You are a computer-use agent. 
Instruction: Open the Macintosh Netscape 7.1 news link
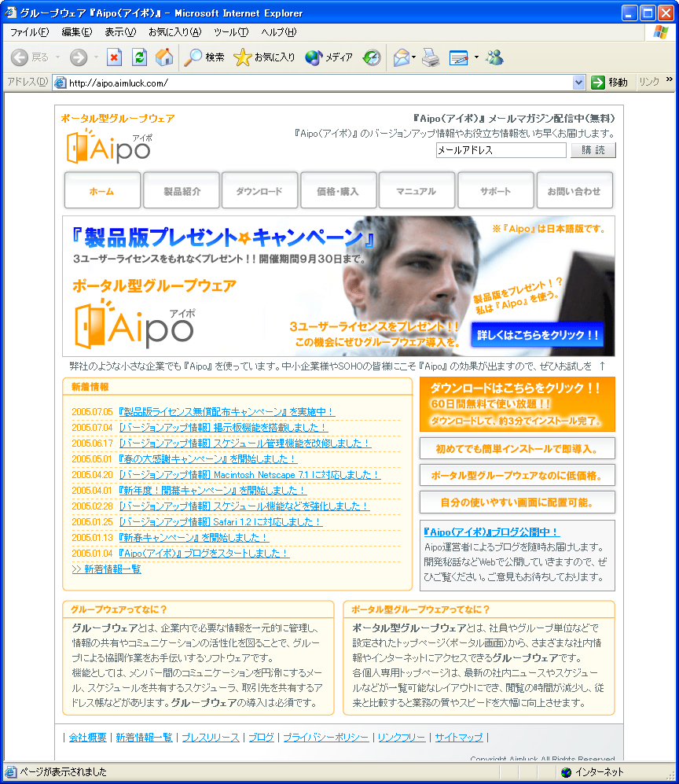coord(250,475)
